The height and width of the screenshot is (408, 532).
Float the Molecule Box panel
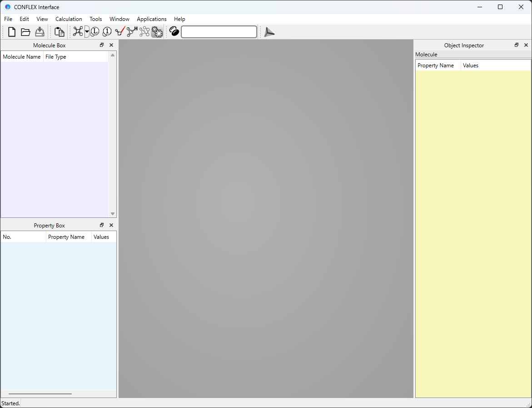[101, 45]
